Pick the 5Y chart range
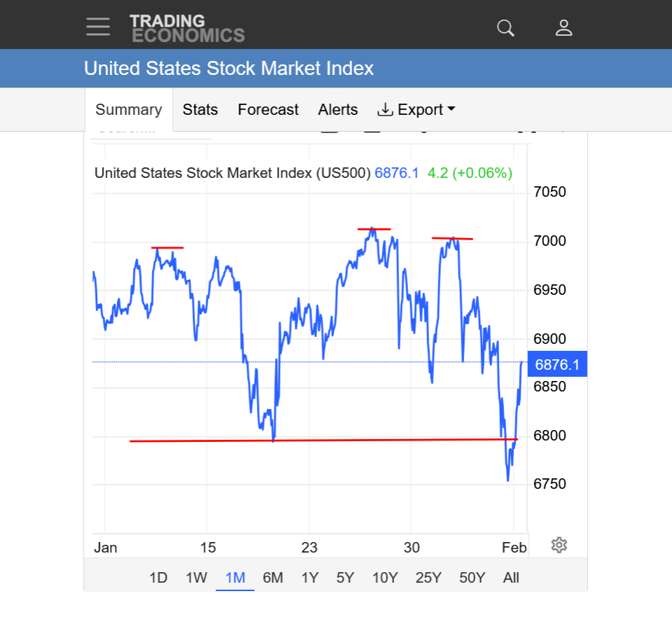This screenshot has height=631, width=672. click(345, 578)
